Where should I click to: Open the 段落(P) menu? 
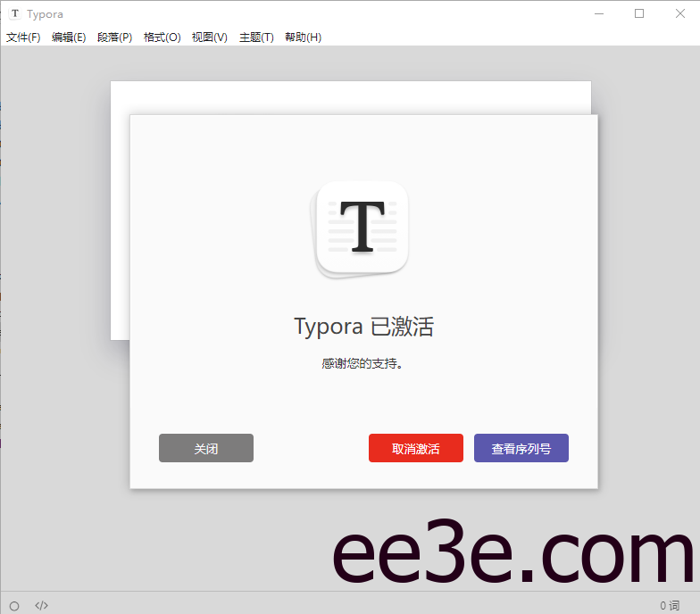coord(114,37)
